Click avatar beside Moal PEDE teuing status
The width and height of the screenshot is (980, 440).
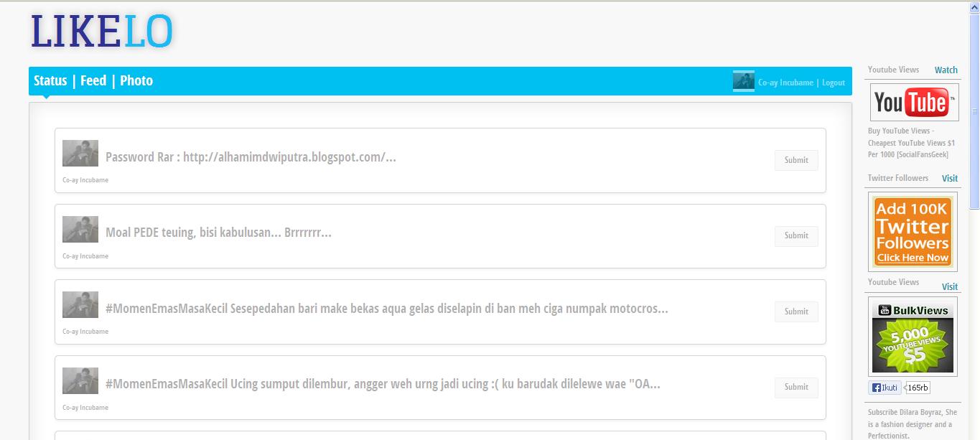coord(80,229)
